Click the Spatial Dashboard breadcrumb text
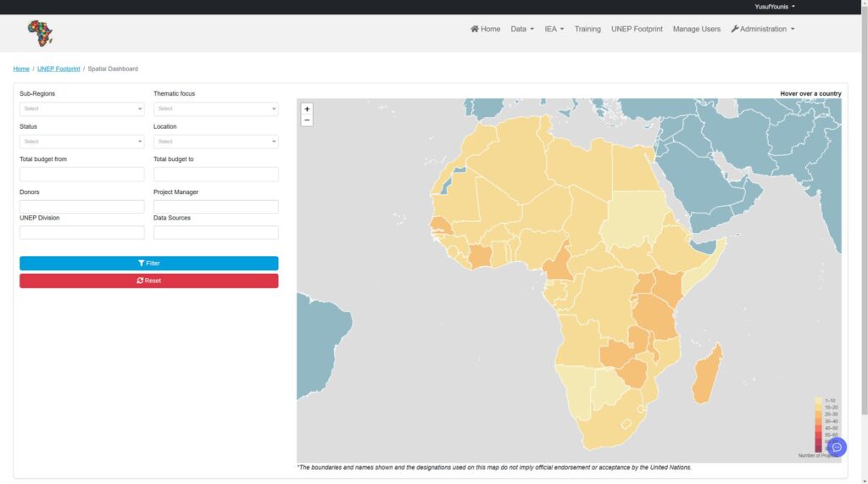The width and height of the screenshot is (868, 484). (x=113, y=69)
